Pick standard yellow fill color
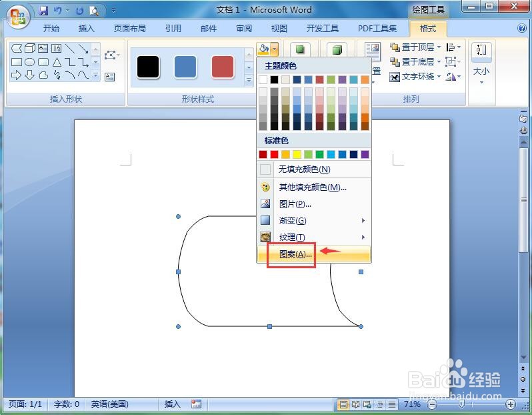Viewport: 532px width, 415px height. [x=297, y=155]
